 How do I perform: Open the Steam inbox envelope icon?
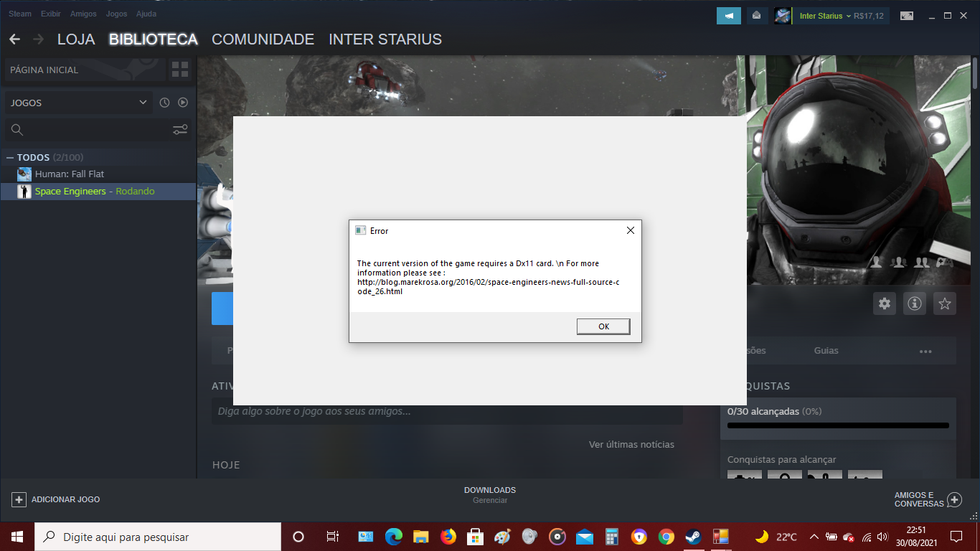[x=756, y=16]
